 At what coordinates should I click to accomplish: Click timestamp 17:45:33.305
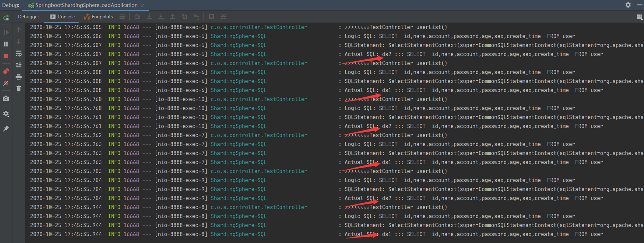83,27
